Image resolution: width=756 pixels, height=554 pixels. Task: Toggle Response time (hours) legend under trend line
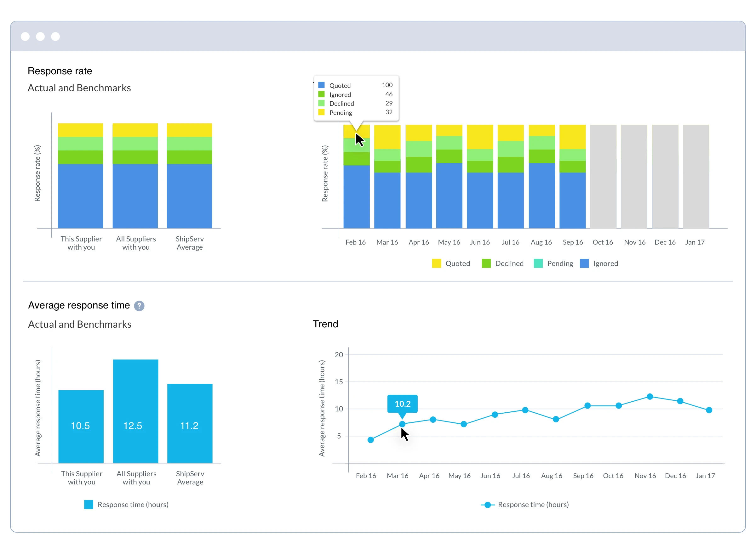(525, 505)
